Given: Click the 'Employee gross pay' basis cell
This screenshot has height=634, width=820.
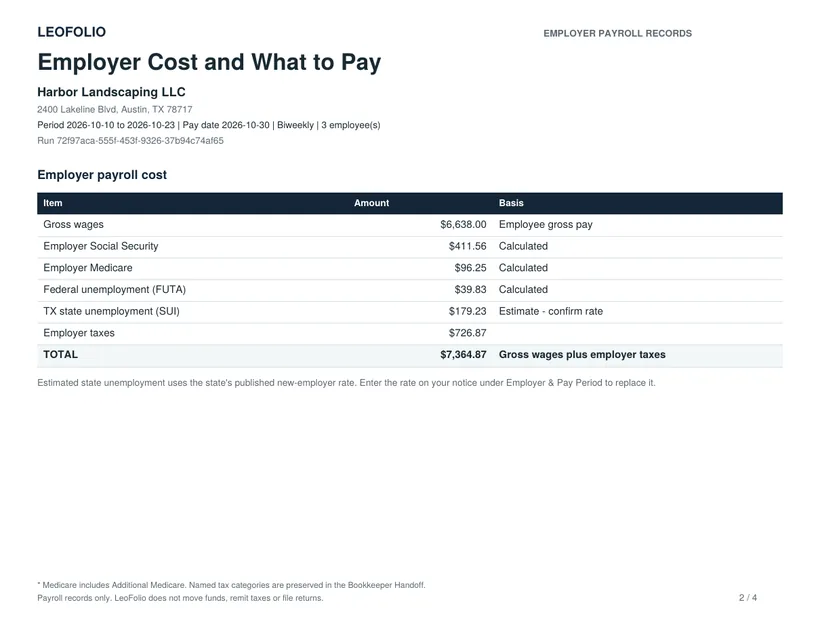Looking at the screenshot, I should (x=545, y=224).
